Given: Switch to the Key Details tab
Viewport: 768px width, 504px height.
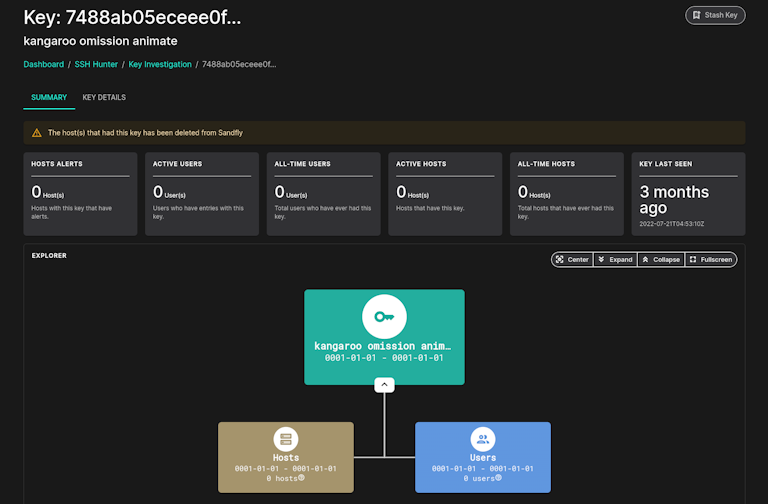Looking at the screenshot, I should tap(104, 97).
